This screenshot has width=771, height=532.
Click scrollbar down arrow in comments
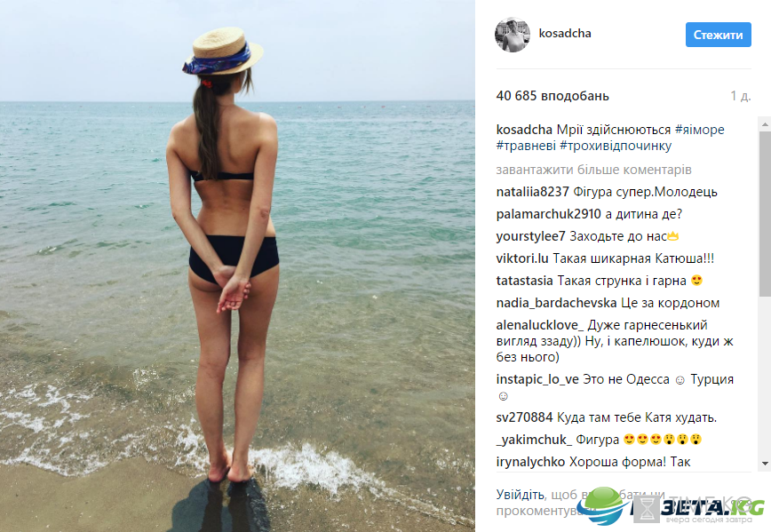pos(765,464)
